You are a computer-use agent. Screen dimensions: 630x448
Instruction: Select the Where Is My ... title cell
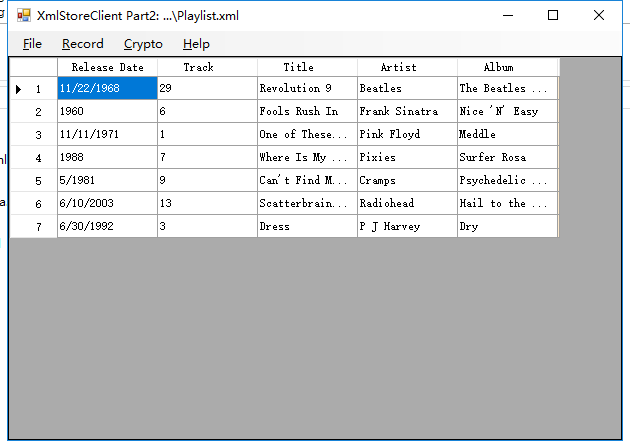[x=307, y=158]
